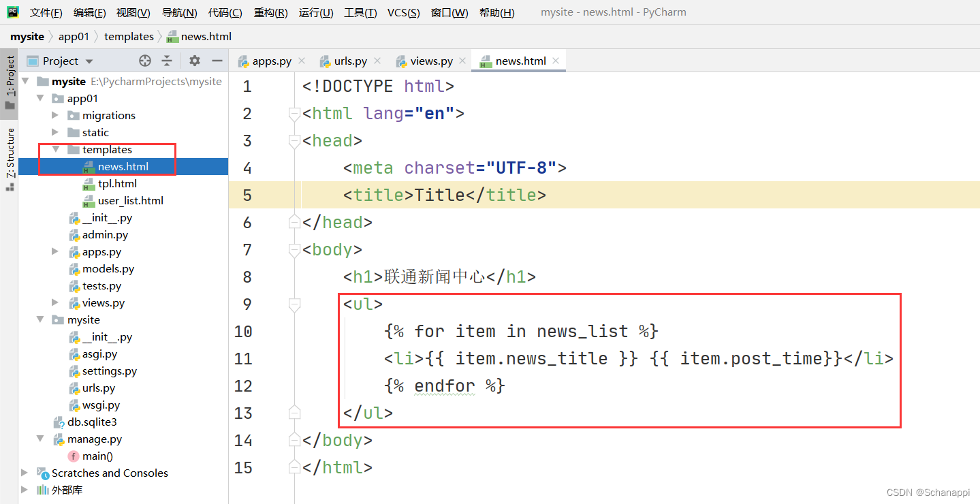
Task: Toggle the 1: Project side tab
Action: pyautogui.click(x=10, y=82)
